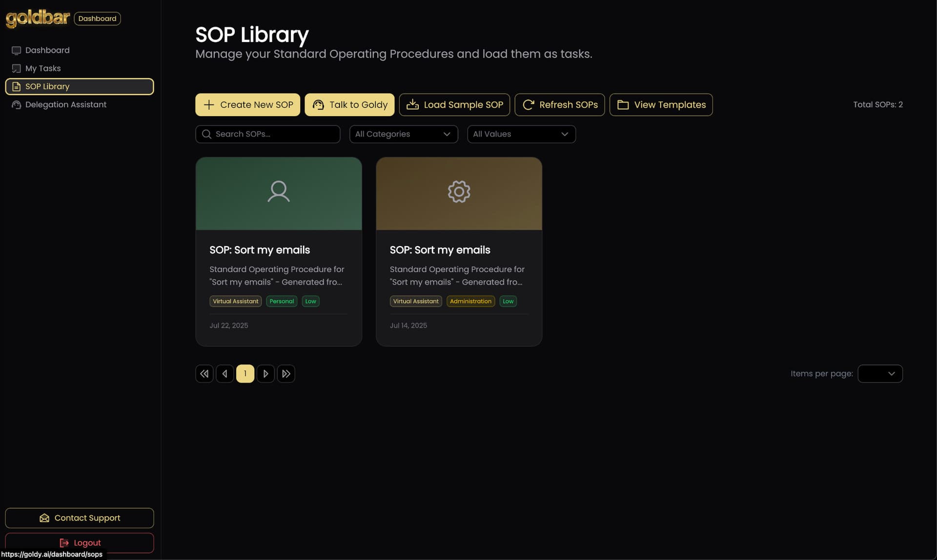The height and width of the screenshot is (560, 937).
Task: Click the user icon on green card
Action: pos(279,192)
